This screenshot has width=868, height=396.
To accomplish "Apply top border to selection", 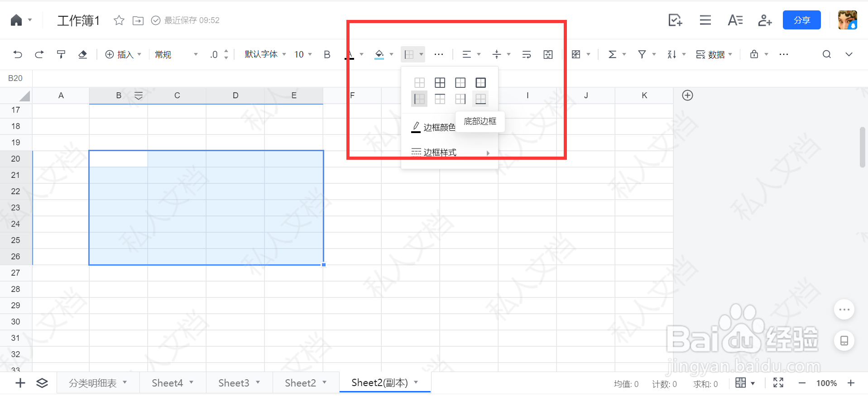I will point(440,99).
